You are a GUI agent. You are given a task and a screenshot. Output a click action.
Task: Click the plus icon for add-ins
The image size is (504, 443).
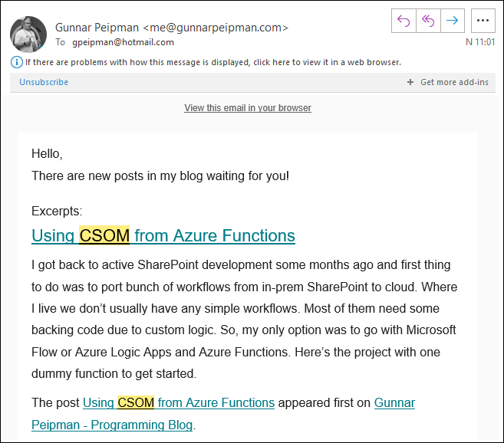(410, 82)
